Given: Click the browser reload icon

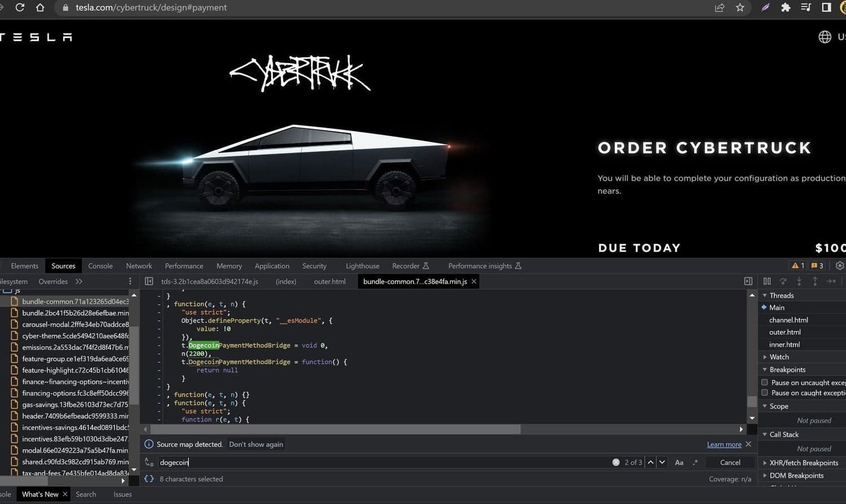Looking at the screenshot, I should pos(20,7).
